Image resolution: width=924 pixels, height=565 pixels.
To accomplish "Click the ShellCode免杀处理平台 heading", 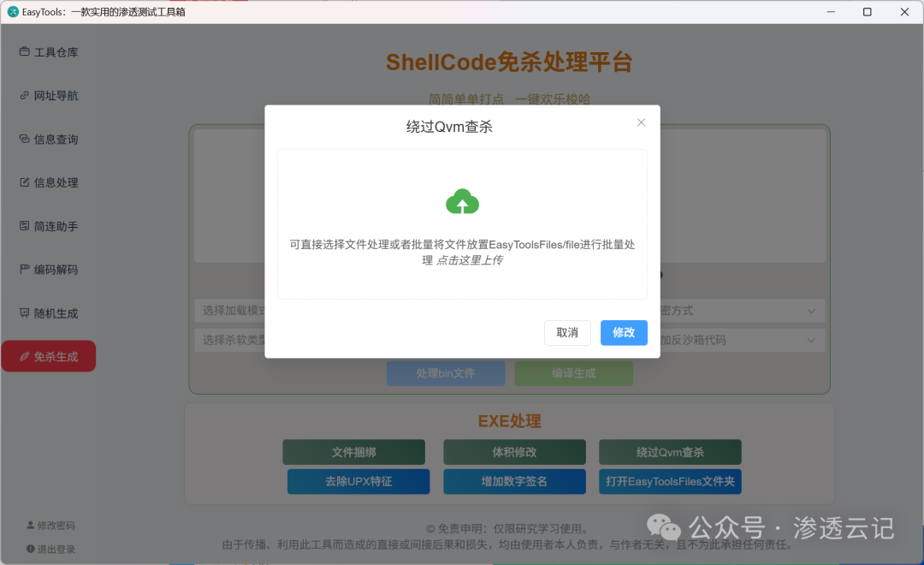I will (509, 62).
